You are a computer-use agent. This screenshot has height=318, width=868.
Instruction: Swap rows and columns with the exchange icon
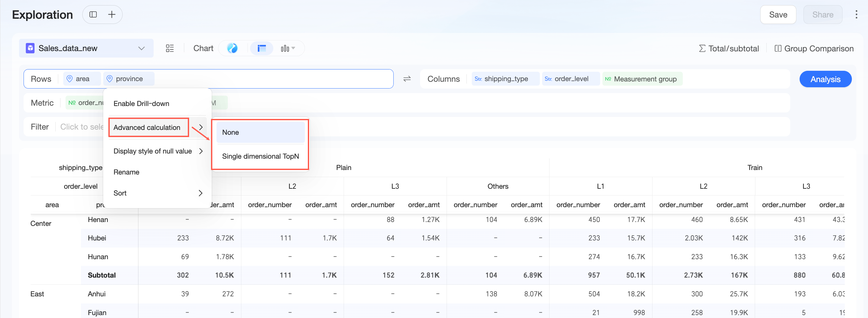pos(407,79)
